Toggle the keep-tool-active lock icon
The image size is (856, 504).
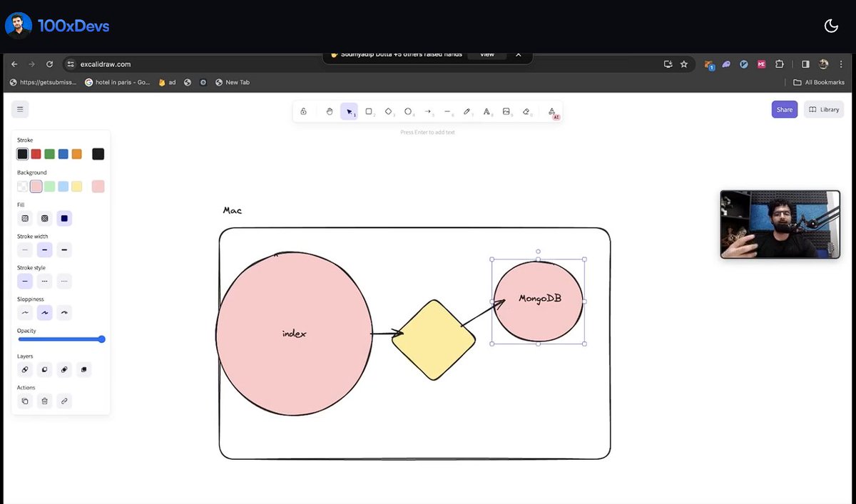(x=303, y=111)
